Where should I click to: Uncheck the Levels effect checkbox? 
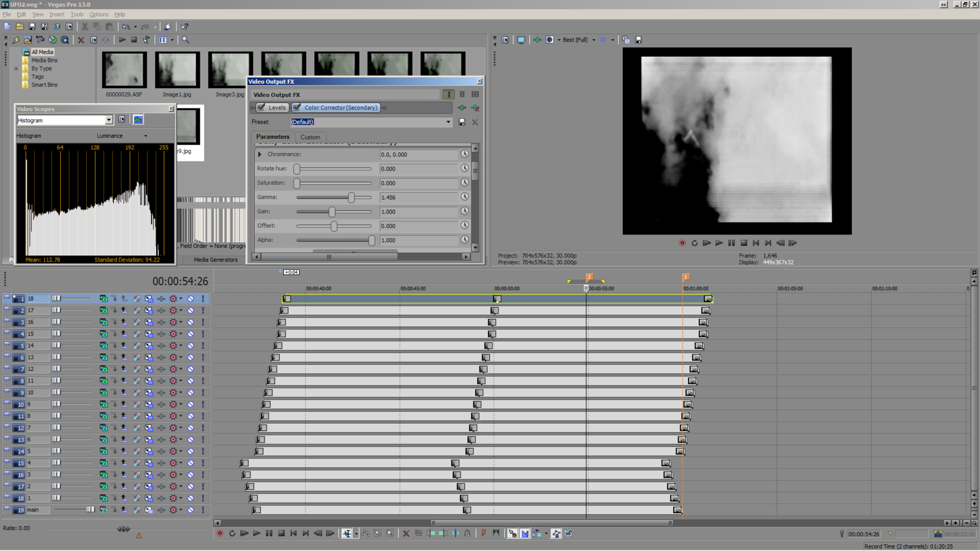tap(262, 108)
